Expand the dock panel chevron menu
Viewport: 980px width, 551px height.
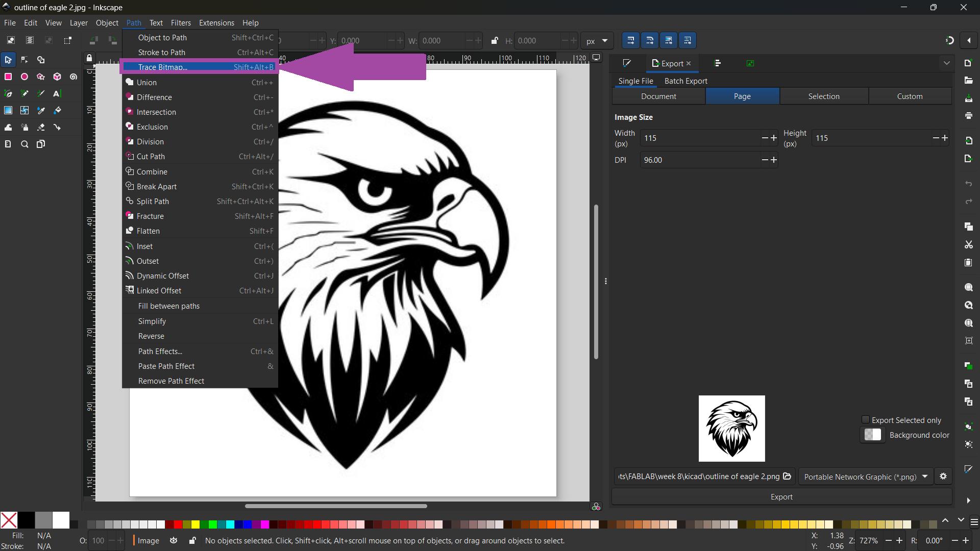tap(946, 63)
